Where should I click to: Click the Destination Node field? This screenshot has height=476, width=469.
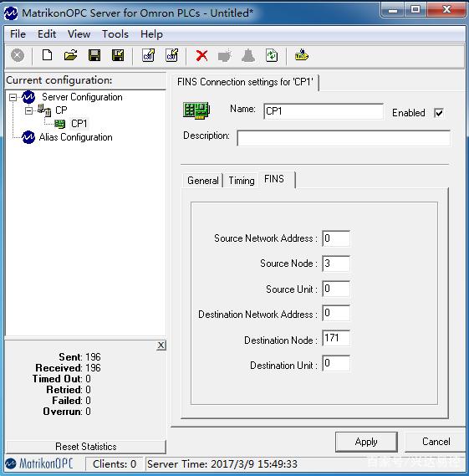tap(336, 338)
